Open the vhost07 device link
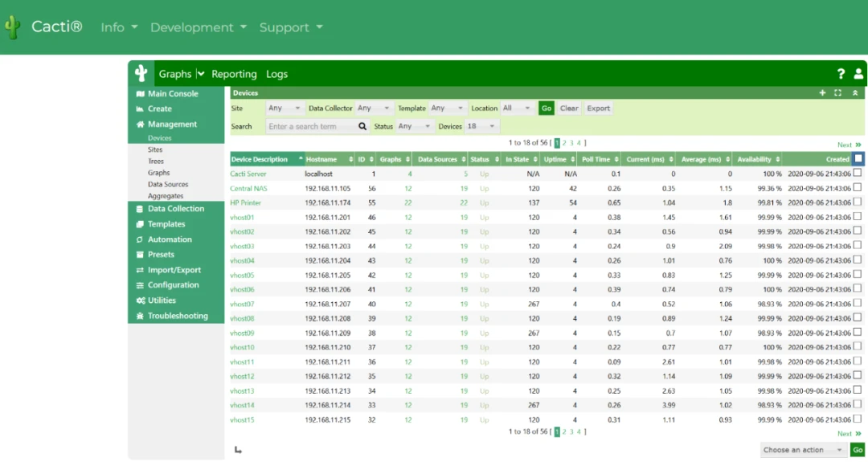This screenshot has height=462, width=868. (x=242, y=304)
